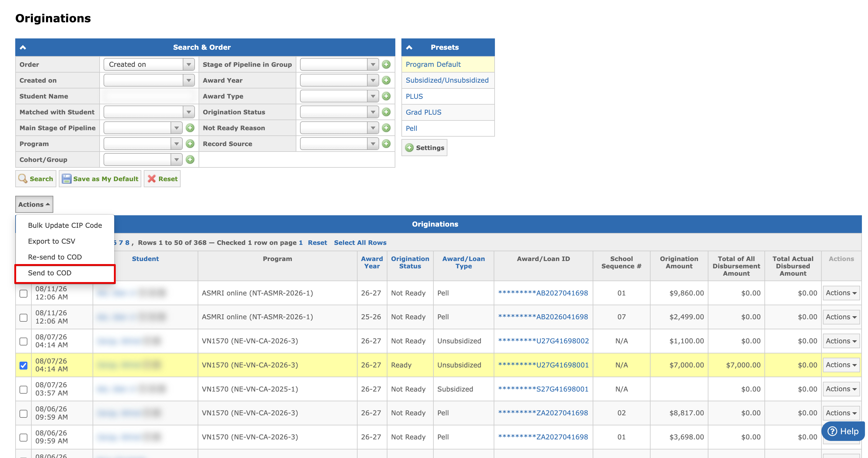Image resolution: width=868 pixels, height=458 pixels.
Task: Click the Student Name input field
Action: pos(149,96)
